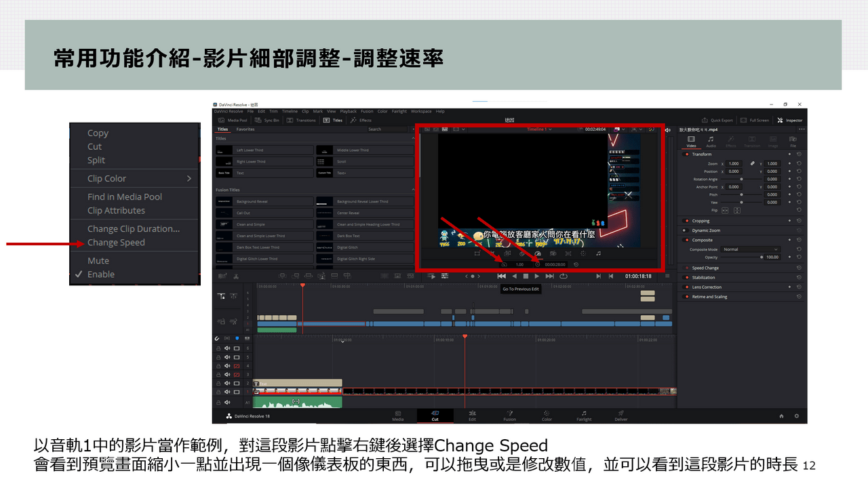Open the Composite Mode dropdown
868x488 pixels.
pos(751,249)
